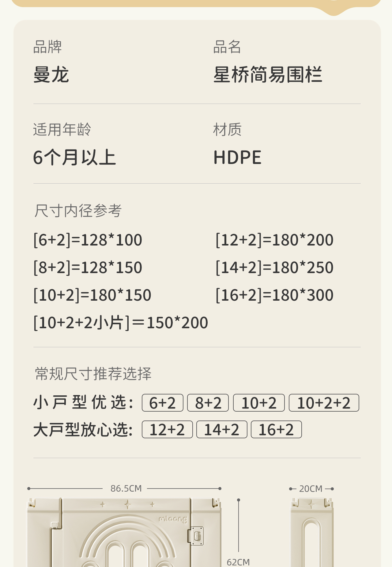This screenshot has width=392, height=567.
Task: Select the 12+2 large-home size tag
Action: pos(167,429)
